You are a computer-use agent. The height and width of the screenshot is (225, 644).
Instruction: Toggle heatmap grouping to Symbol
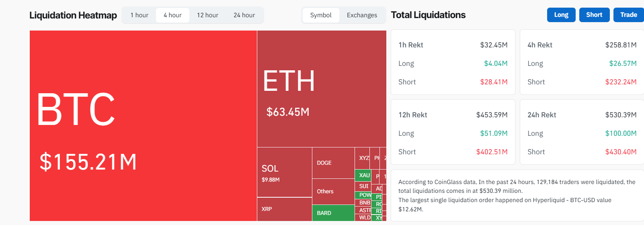tap(321, 15)
